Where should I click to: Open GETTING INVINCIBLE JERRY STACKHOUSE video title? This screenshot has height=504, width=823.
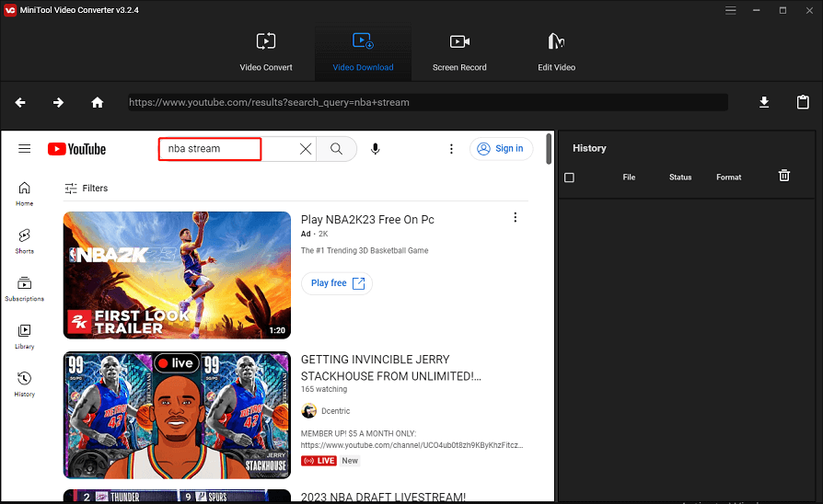pyautogui.click(x=390, y=368)
